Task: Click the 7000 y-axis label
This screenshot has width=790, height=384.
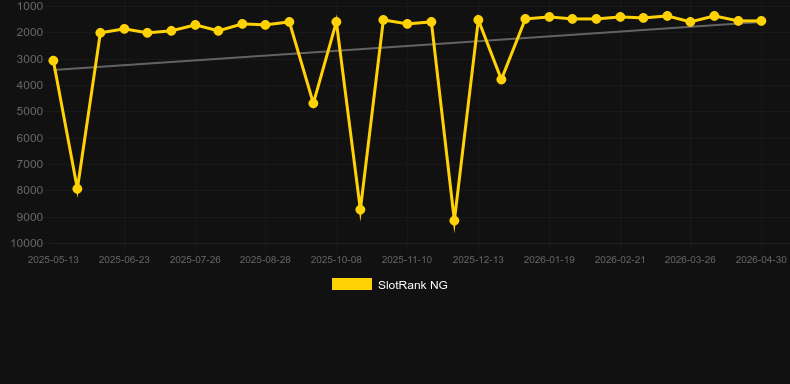Action: (x=30, y=165)
